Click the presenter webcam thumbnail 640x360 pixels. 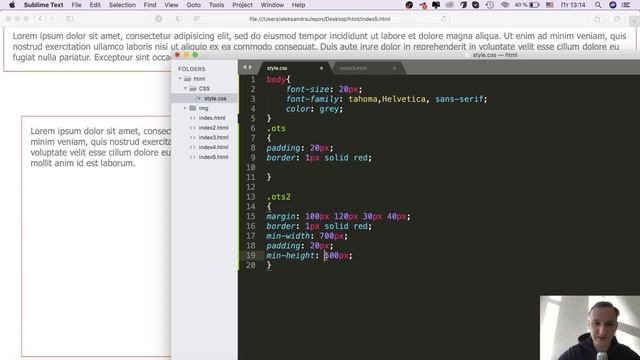(x=590, y=328)
